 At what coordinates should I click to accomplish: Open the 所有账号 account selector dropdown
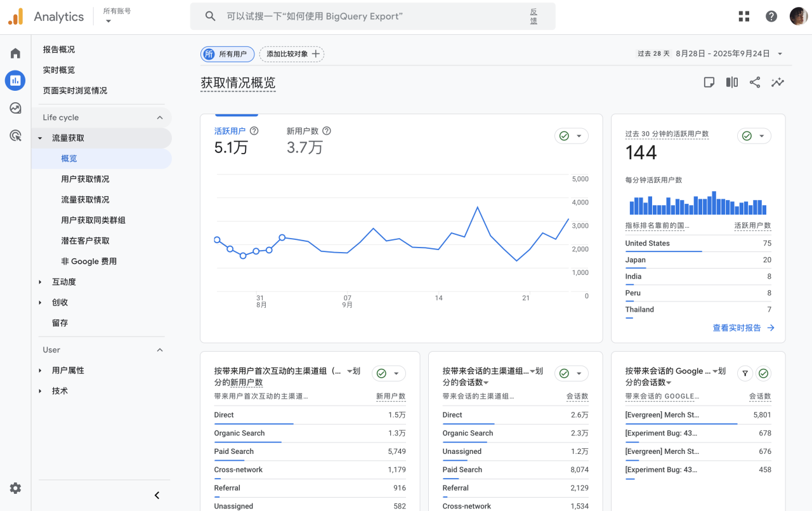click(x=116, y=16)
